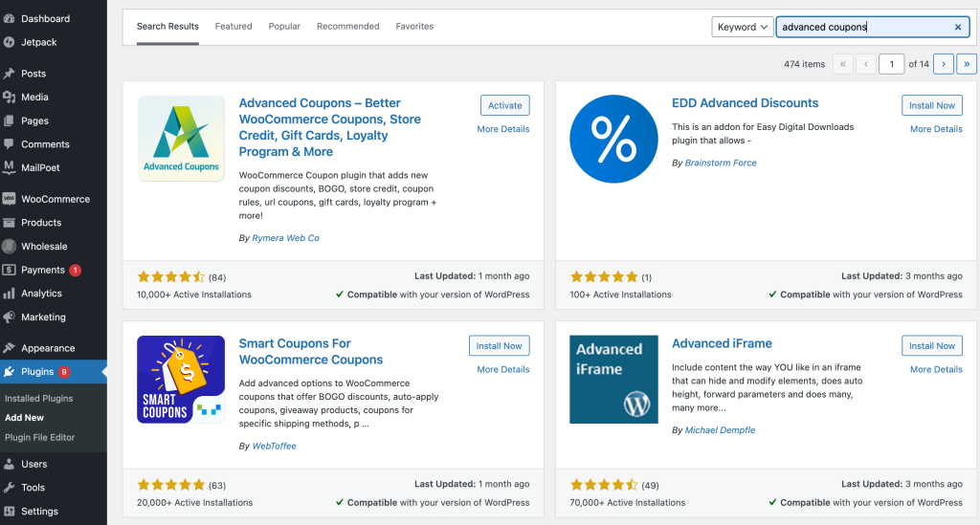Switch to the Recommended tab

348,26
